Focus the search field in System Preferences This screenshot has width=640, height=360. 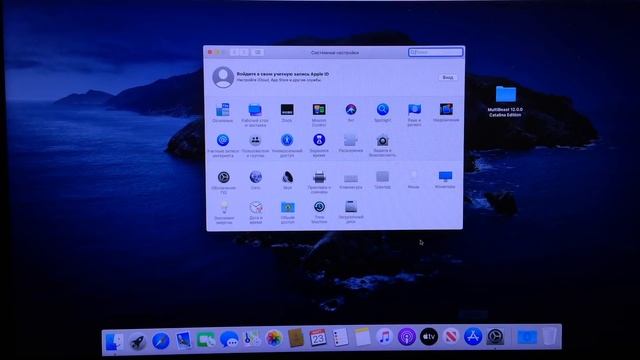436,52
